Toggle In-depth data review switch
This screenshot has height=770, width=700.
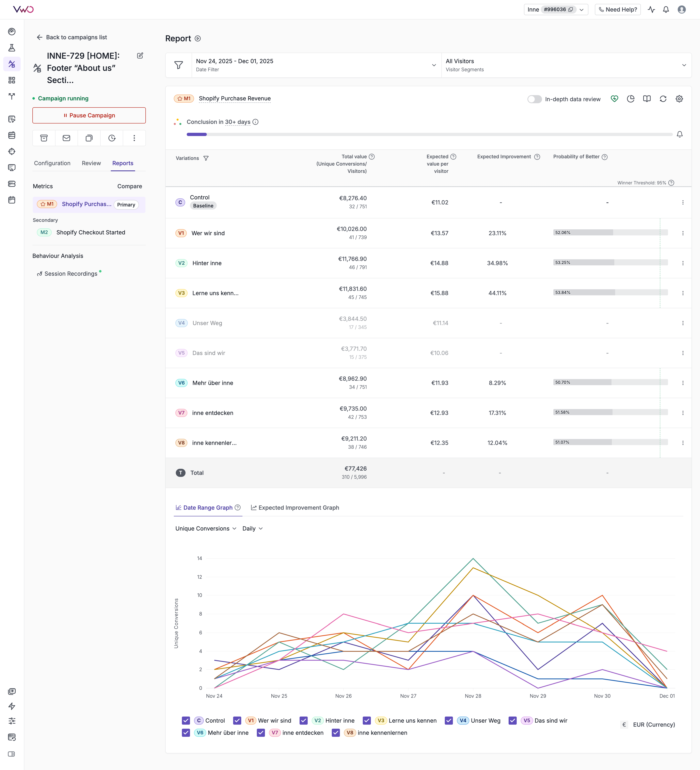[x=534, y=99]
